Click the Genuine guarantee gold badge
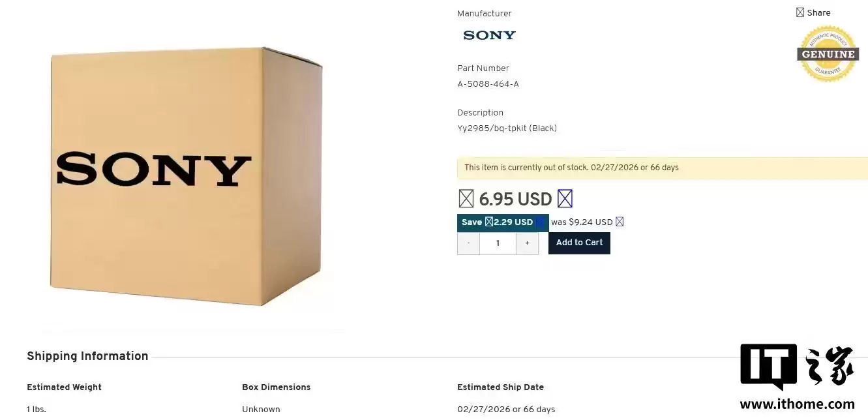The width and height of the screenshot is (868, 420). point(827,54)
